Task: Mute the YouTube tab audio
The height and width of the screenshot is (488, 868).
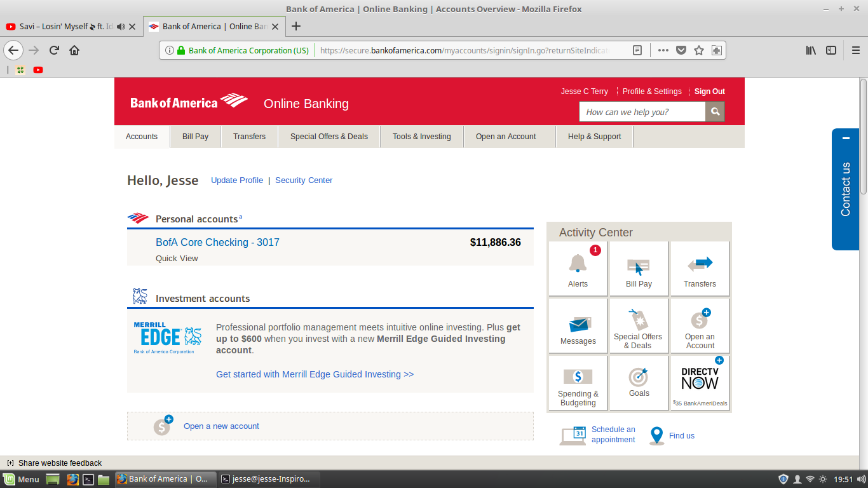Action: (x=121, y=27)
